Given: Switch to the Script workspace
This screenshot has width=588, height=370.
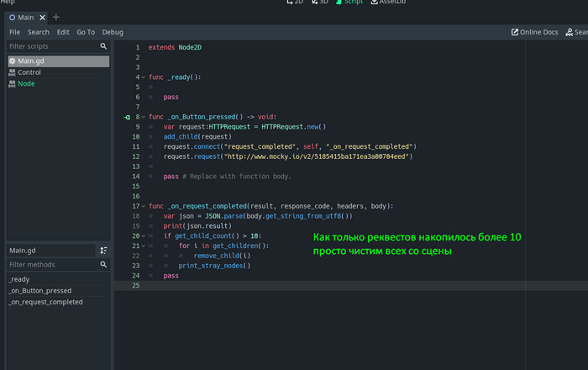Looking at the screenshot, I should pos(349,3).
